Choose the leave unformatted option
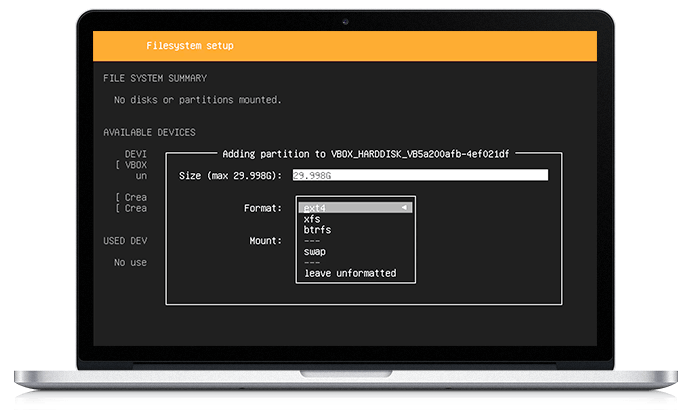 pos(350,273)
